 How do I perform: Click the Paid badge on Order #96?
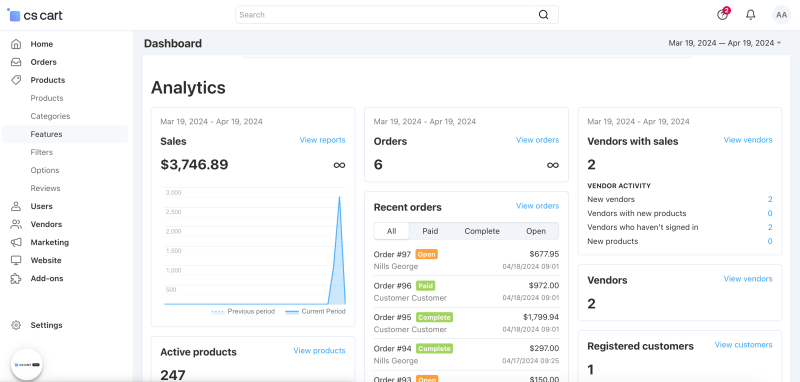(426, 286)
